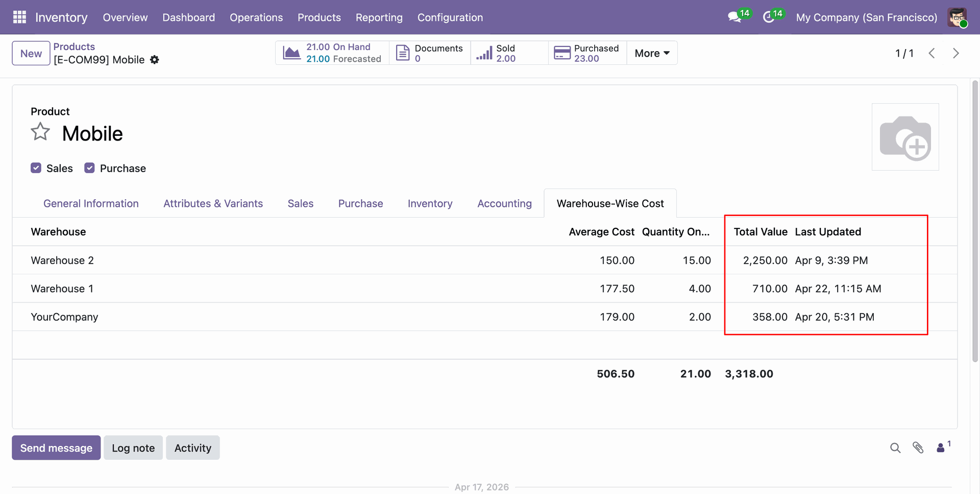980x494 pixels.
Task: Sort by the Warehouse column header
Action: click(x=58, y=232)
